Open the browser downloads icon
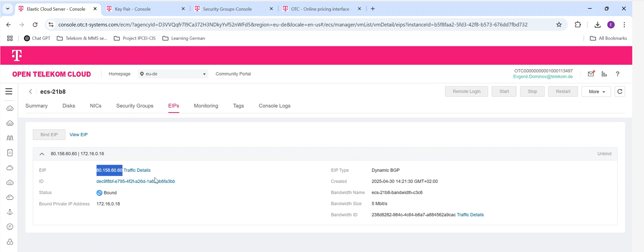Image resolution: width=644 pixels, height=252 pixels. pyautogui.click(x=598, y=25)
